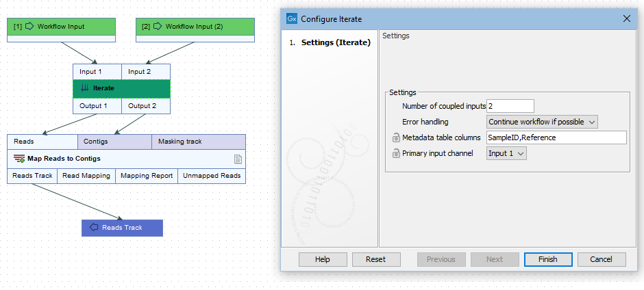Open the Error handling dropdown
This screenshot has height=290, width=644.
[542, 122]
